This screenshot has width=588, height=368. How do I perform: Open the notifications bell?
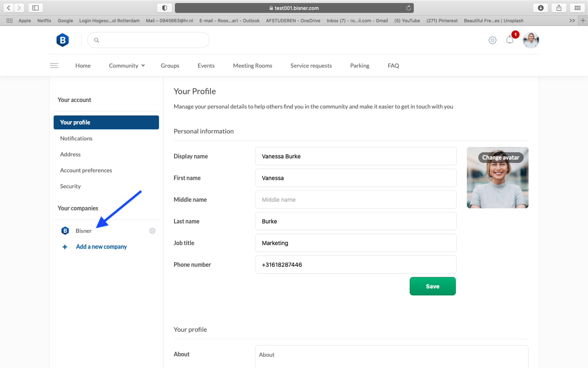pyautogui.click(x=510, y=40)
